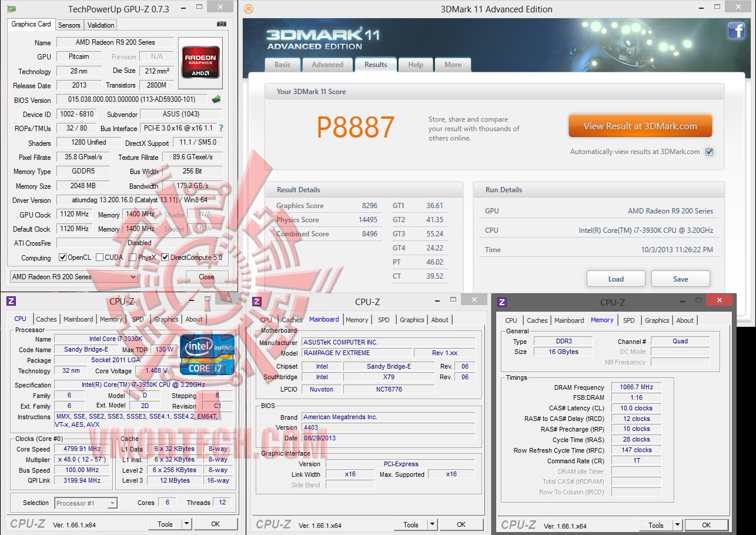Select Graphics tab in CPU-Z Memory window
This screenshot has height=535, width=756.
pos(657,320)
